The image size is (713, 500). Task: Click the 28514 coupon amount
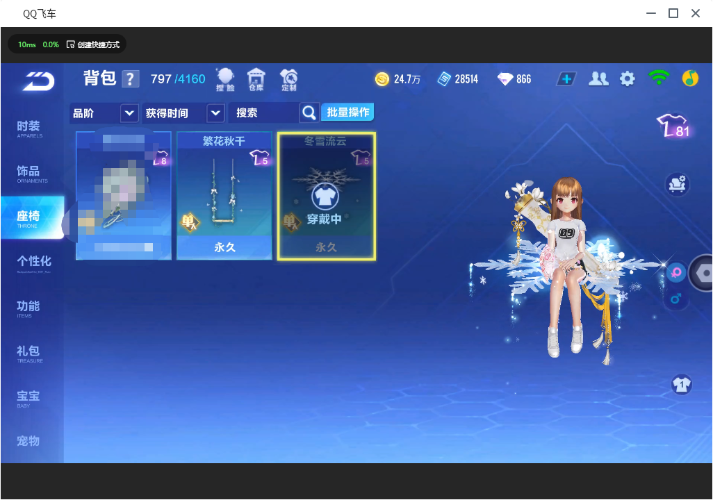tap(467, 79)
